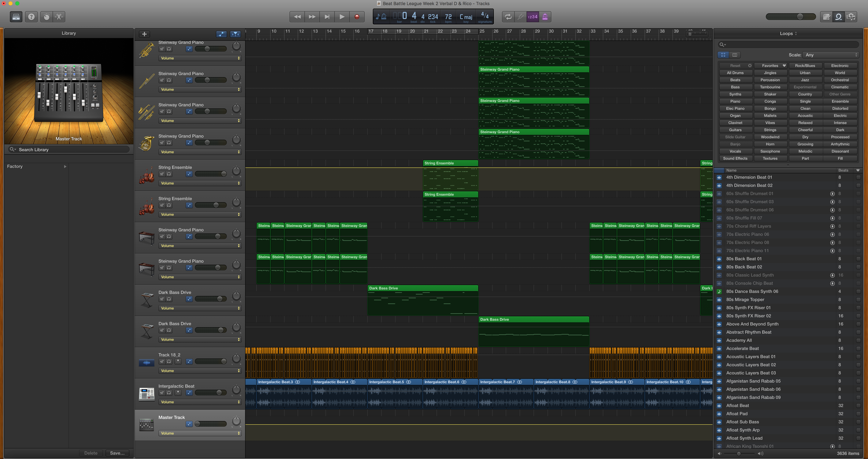Toggle Show Automation in track header bar

[x=221, y=34]
